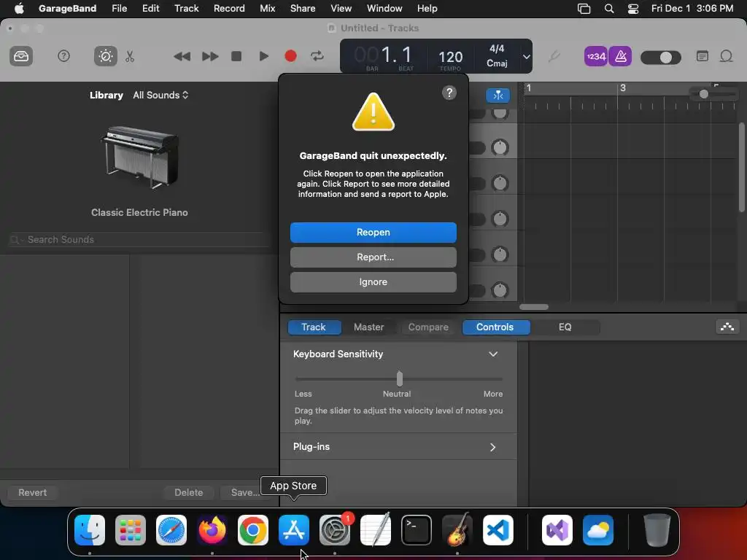Click the Fast Forward transport button

tap(209, 56)
